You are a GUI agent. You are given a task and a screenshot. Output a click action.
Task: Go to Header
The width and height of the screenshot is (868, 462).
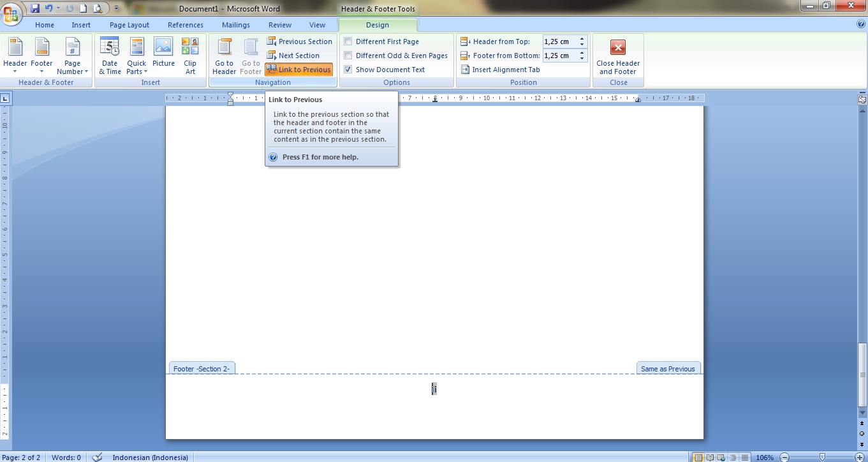pyautogui.click(x=224, y=57)
